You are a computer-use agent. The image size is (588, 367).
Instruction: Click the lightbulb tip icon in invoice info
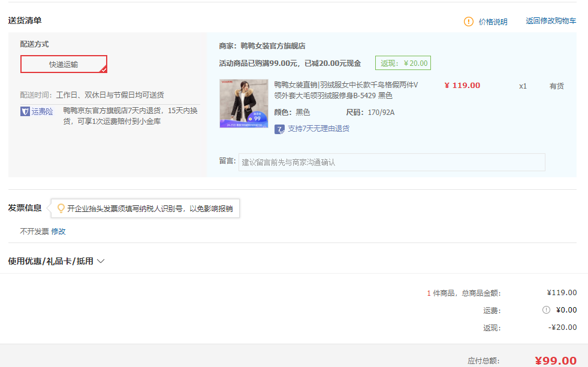[x=61, y=208]
